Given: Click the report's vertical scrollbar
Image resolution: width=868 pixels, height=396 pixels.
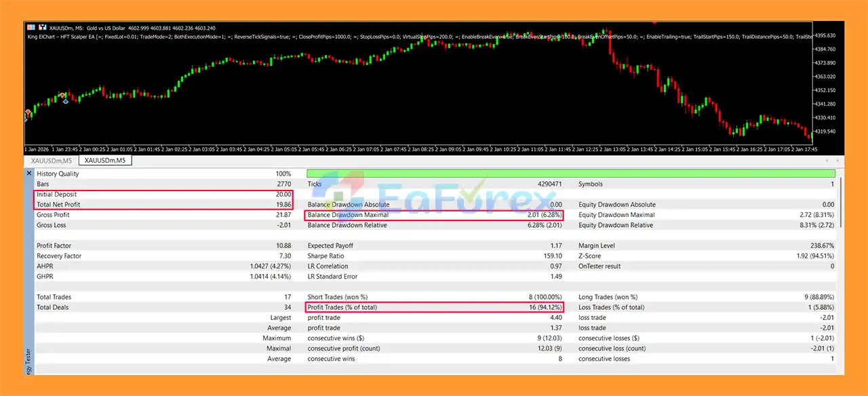Looking at the screenshot, I should pos(840,203).
